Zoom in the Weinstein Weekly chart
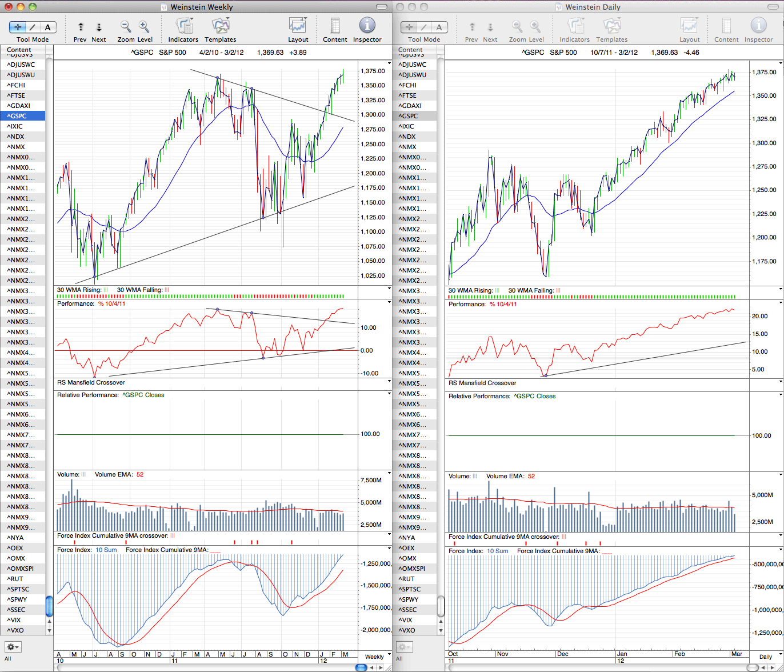 click(144, 27)
